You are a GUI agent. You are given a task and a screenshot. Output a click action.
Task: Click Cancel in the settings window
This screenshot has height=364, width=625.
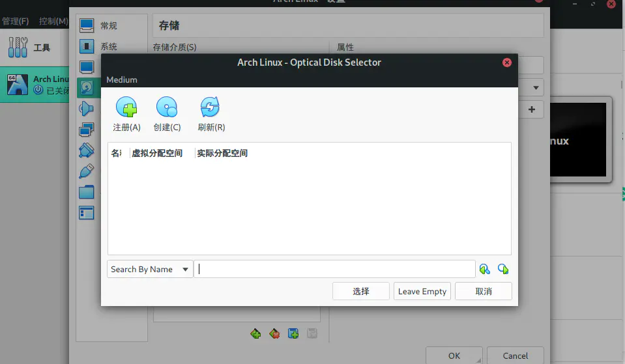(x=516, y=356)
